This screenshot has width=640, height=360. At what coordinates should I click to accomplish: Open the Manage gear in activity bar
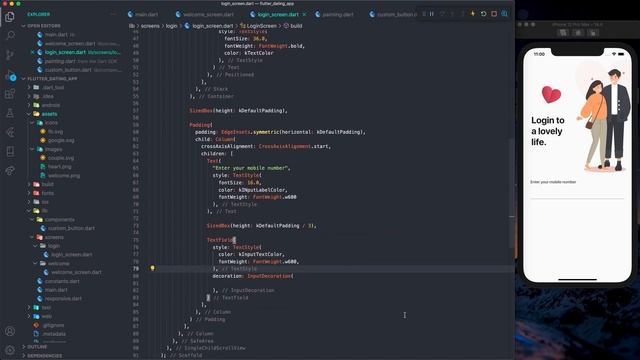tap(10, 350)
